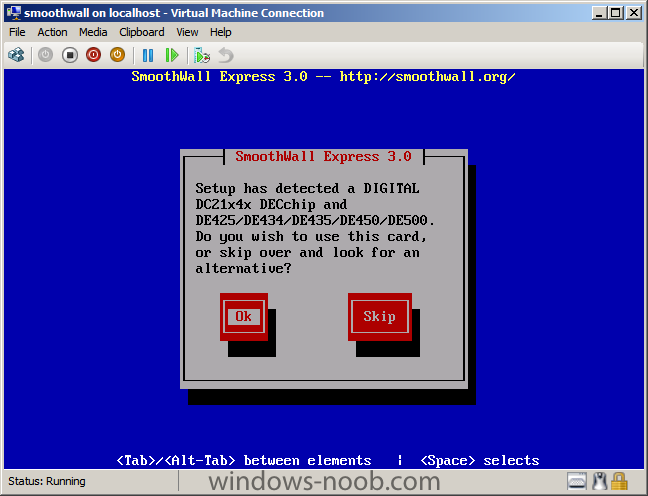Click the window title bar VM icon
648x496 pixels.
[x=14, y=13]
